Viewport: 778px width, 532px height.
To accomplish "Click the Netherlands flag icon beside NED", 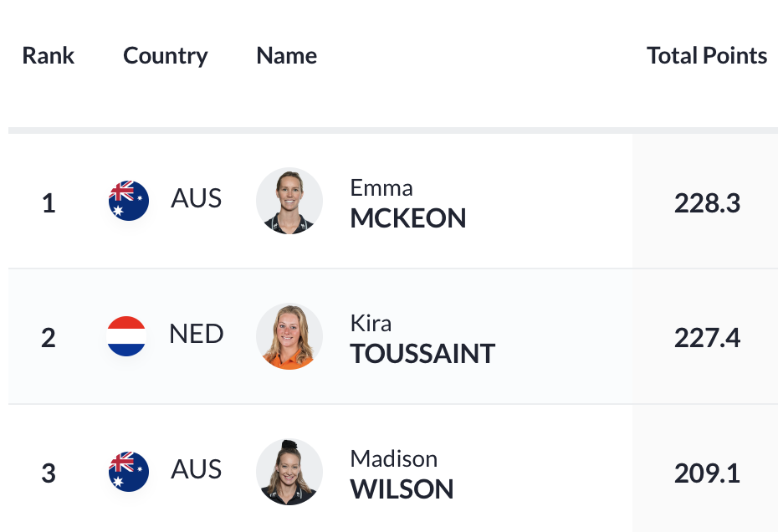I will (126, 336).
